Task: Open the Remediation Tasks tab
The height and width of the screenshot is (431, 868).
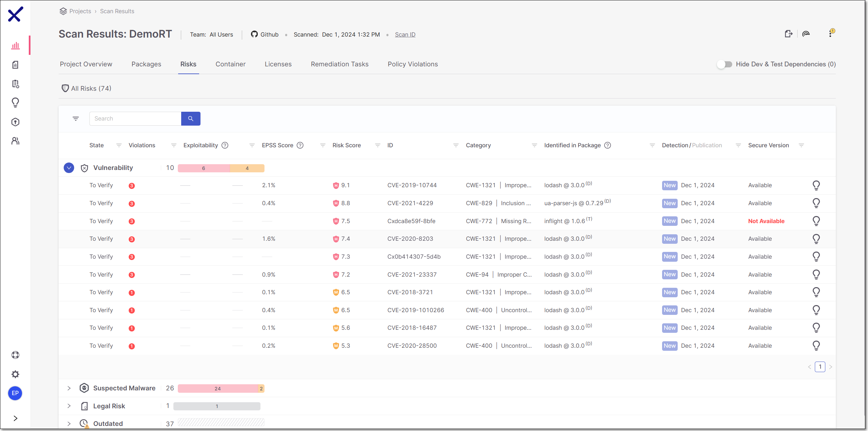Action: [340, 64]
